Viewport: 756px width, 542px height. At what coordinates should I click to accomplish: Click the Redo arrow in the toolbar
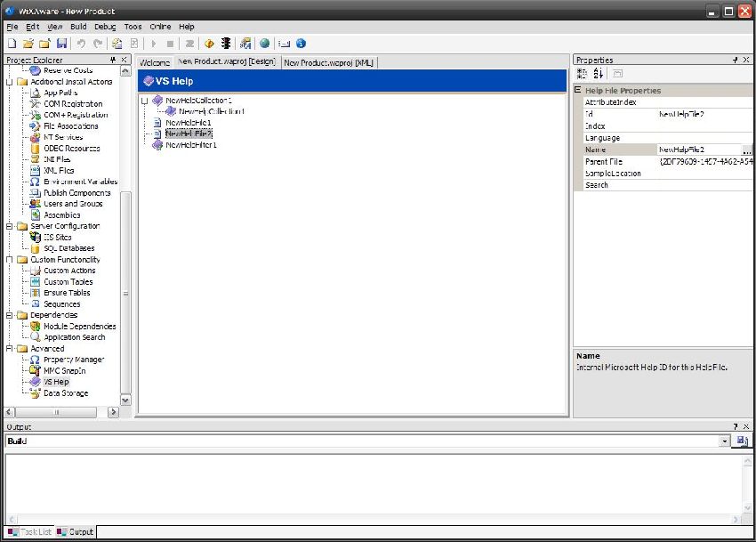pos(98,44)
